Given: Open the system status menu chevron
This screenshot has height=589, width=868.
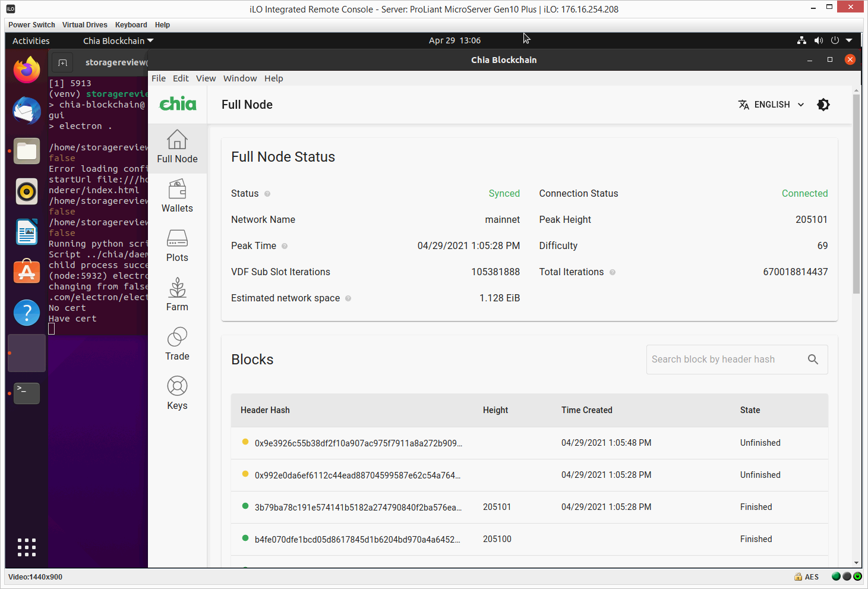Looking at the screenshot, I should pos(848,40).
